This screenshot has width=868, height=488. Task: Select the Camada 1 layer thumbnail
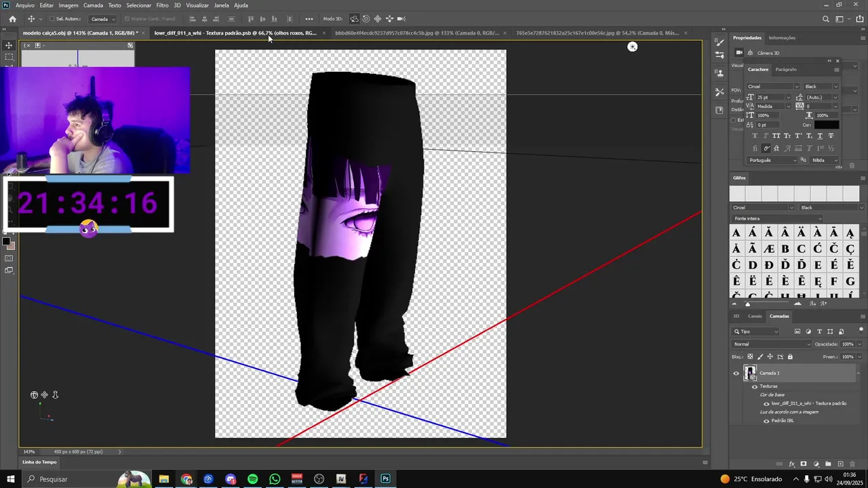(x=750, y=373)
